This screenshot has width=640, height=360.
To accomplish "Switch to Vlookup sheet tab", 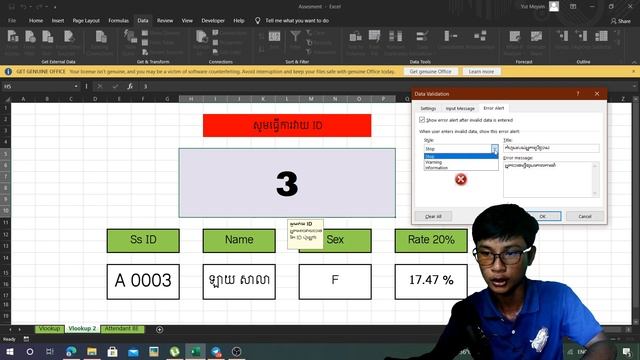I will tap(49, 329).
